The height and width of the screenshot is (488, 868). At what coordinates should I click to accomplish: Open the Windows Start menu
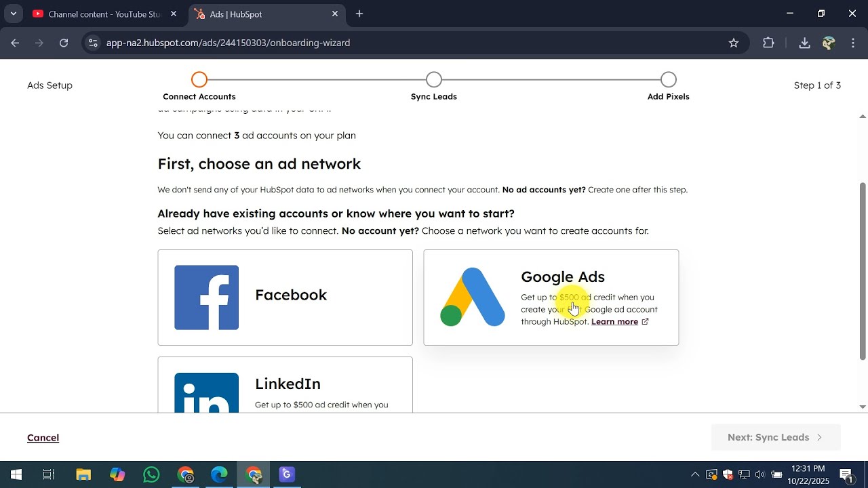point(16,474)
